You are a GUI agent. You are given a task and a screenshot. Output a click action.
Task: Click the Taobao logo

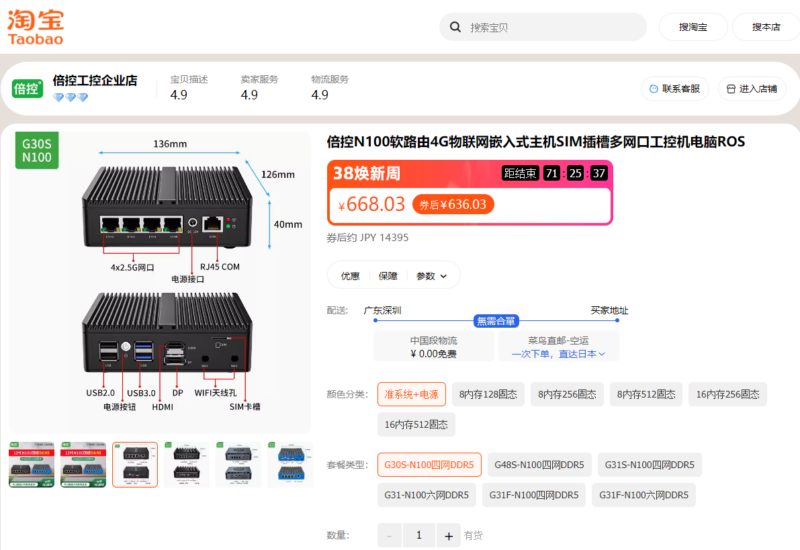[35, 28]
